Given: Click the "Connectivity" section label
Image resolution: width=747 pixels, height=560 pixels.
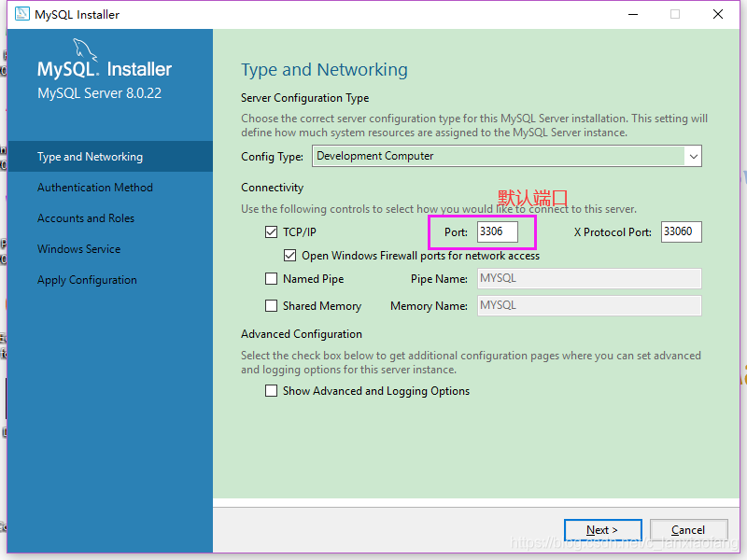Looking at the screenshot, I should coord(272,188).
